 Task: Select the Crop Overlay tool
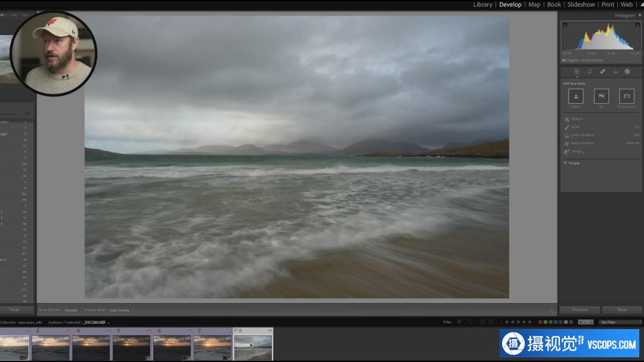point(590,72)
